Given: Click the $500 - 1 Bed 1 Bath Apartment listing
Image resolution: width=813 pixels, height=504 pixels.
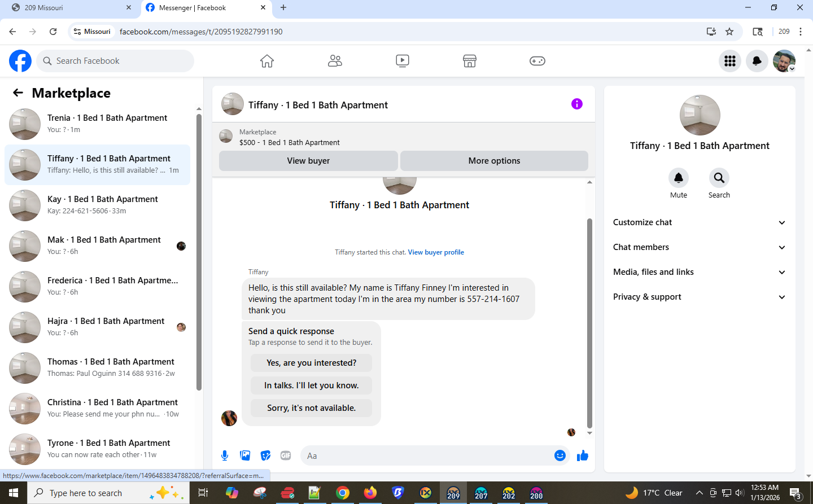Looking at the screenshot, I should point(289,143).
